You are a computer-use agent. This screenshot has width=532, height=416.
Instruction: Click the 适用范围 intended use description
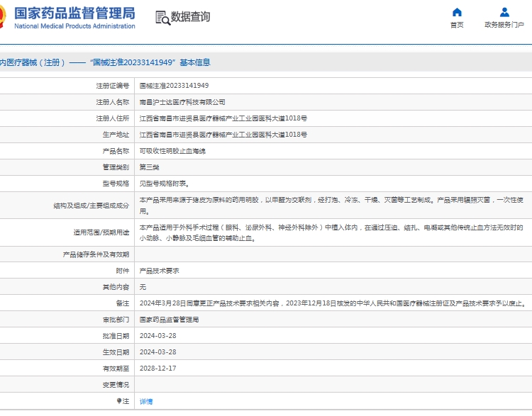point(331,232)
